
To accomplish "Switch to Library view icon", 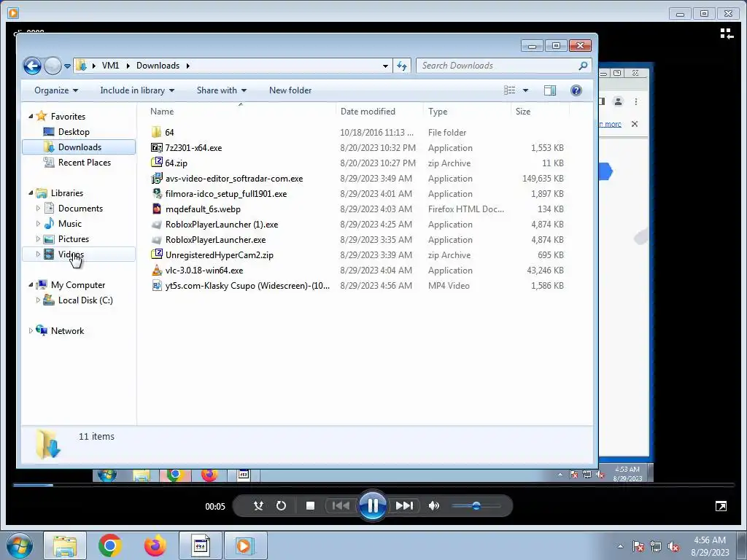I will point(727,34).
